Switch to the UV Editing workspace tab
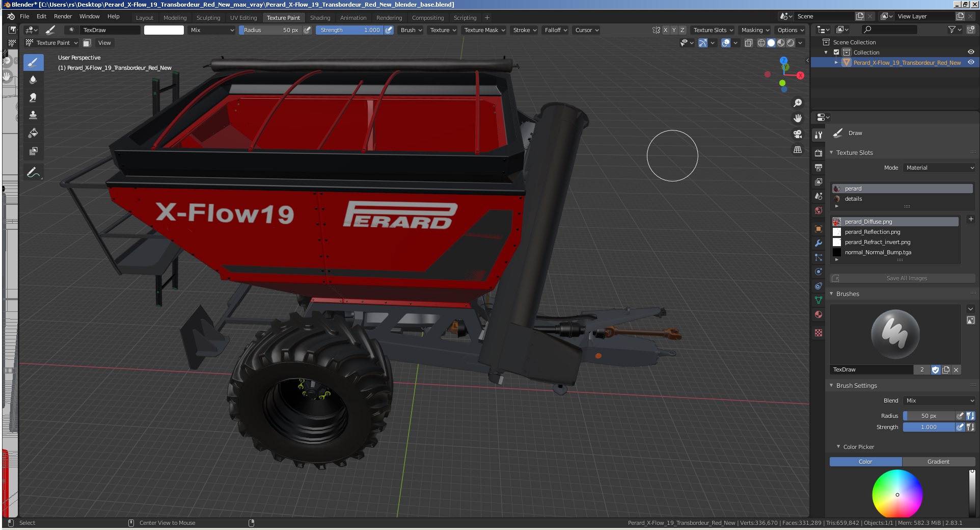Screen dimensions: 980x530 point(243,18)
